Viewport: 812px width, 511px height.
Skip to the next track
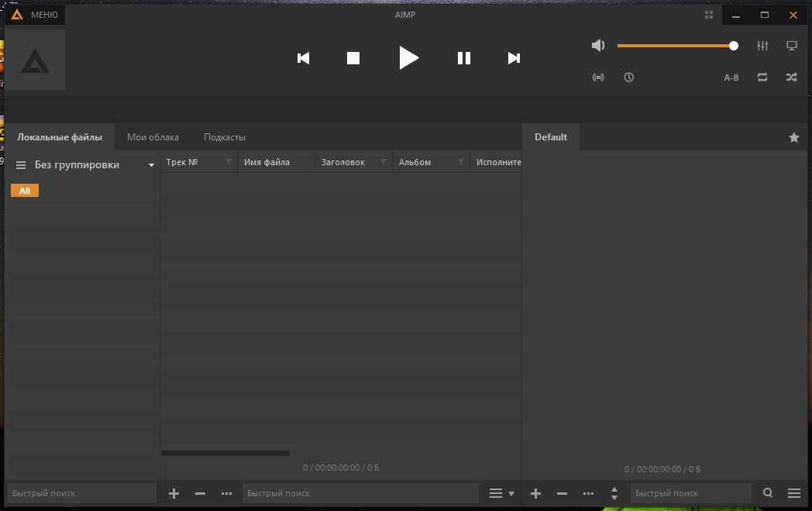point(514,58)
